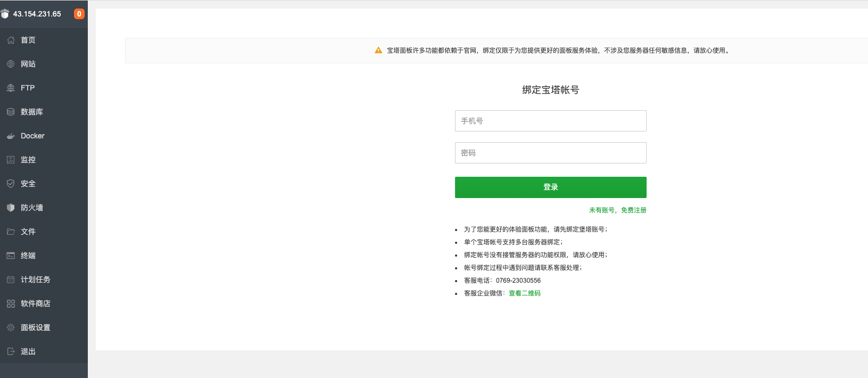The height and width of the screenshot is (378, 868).
Task: Click the grid icon beside 软件商店
Action: [x=11, y=303]
